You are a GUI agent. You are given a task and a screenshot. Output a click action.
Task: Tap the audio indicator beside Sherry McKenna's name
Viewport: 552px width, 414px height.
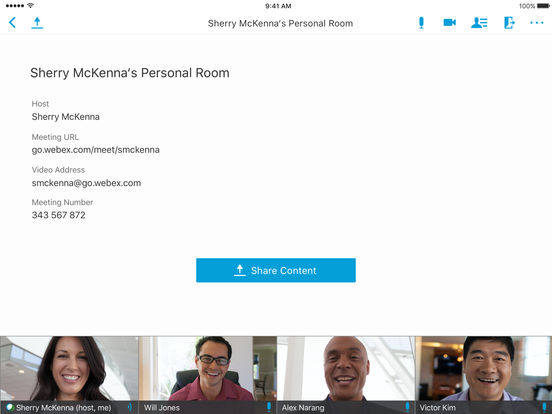coord(130,407)
